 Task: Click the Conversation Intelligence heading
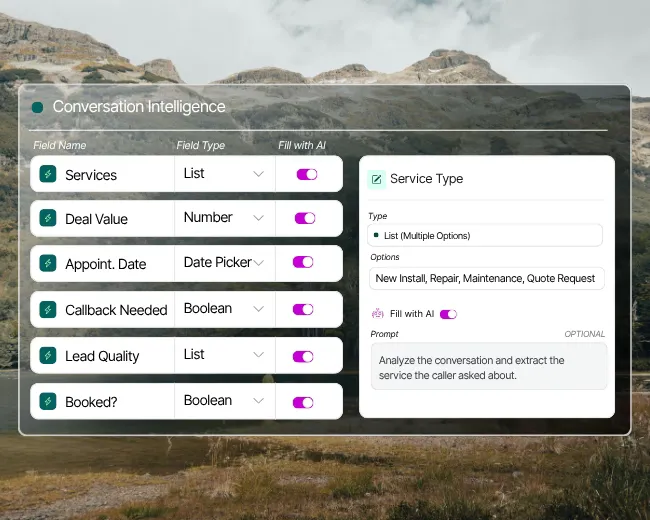tap(139, 107)
